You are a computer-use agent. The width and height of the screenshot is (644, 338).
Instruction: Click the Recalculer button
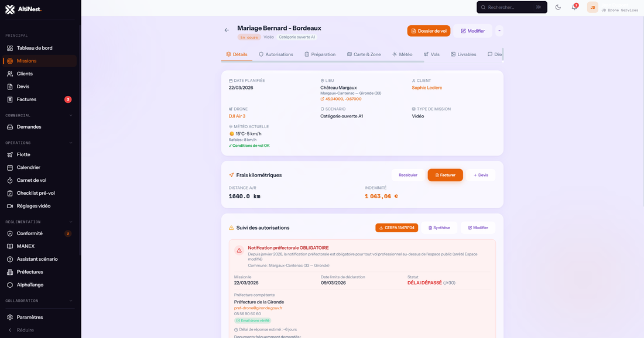[x=408, y=175]
